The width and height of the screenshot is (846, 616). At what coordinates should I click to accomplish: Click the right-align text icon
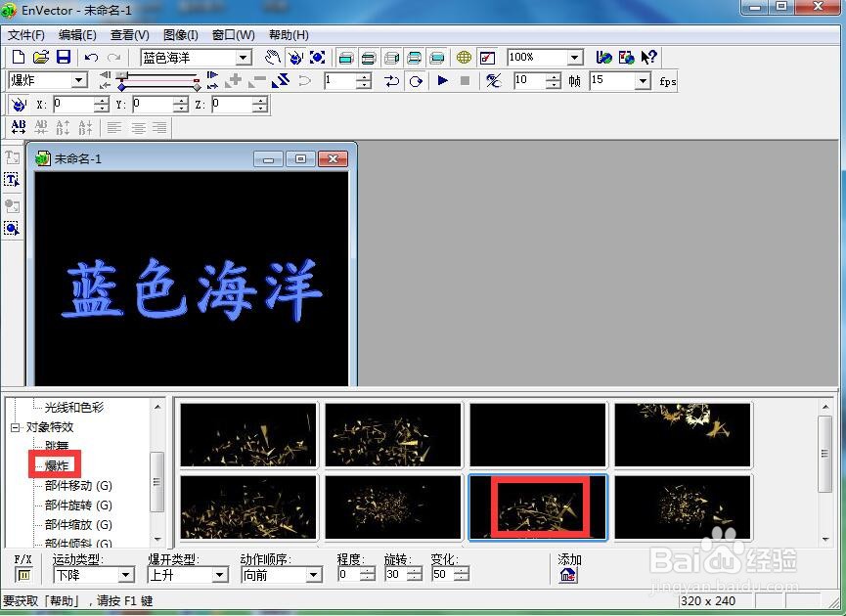click(159, 127)
